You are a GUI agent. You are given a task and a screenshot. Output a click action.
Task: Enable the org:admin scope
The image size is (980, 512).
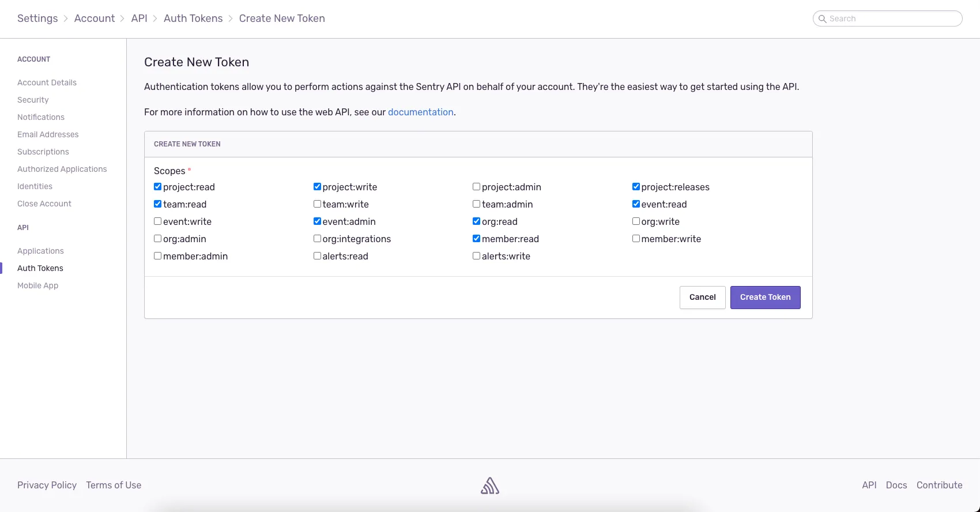157,239
